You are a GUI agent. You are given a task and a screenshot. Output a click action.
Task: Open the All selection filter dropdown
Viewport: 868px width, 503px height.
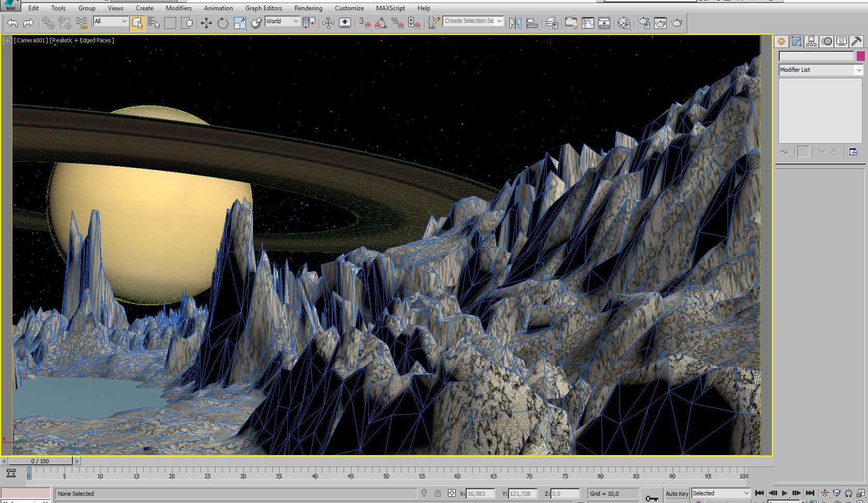[x=111, y=21]
